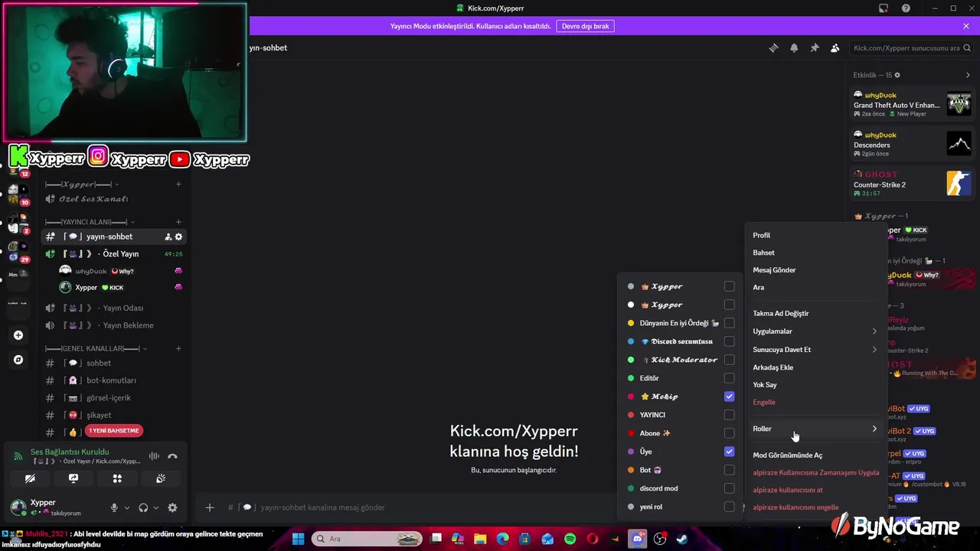Image resolution: width=980 pixels, height=551 pixels.
Task: Check Dünyanin En iyi Ördeği role
Action: pos(729,323)
